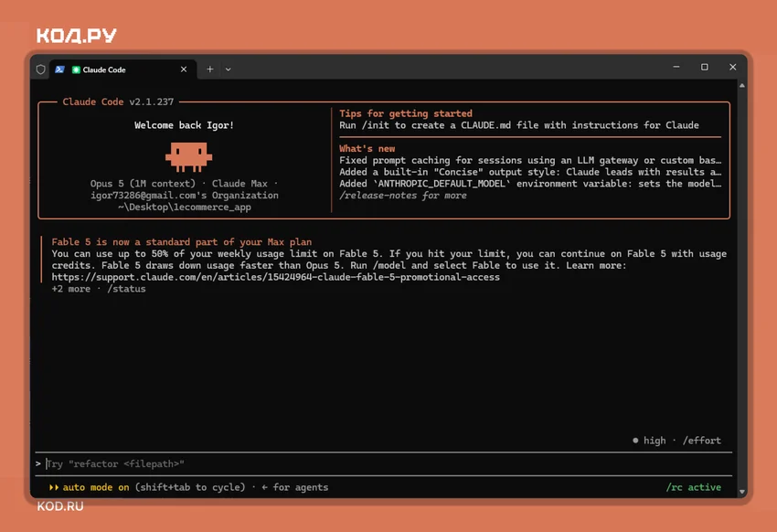This screenshot has width=777, height=532.
Task: Click the 'Fixed prompt caching' release note
Action: point(530,160)
